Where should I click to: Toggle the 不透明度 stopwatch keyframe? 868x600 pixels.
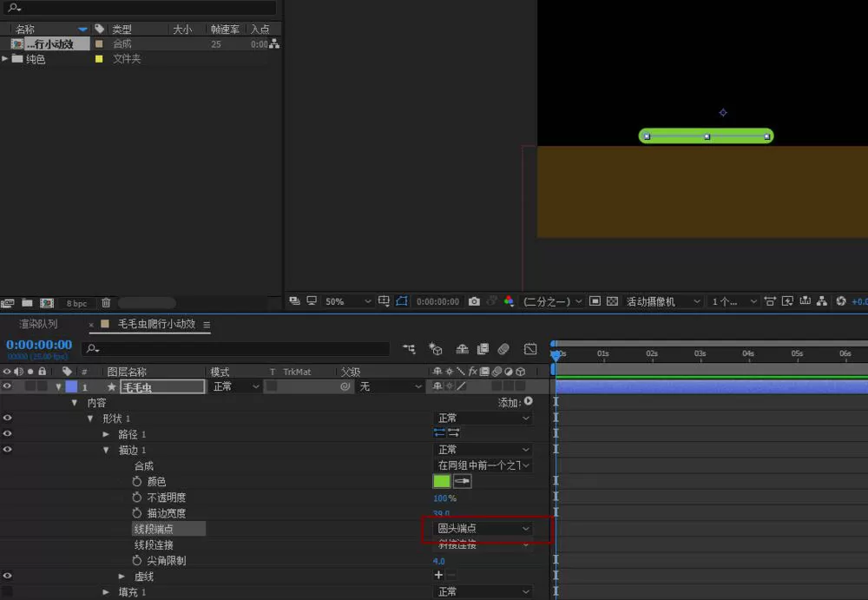tap(137, 497)
